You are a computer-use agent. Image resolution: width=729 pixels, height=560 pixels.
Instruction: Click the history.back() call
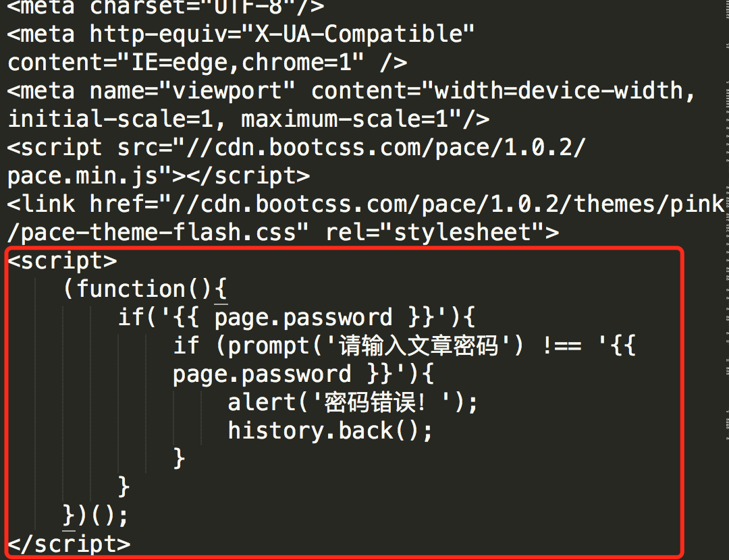point(330,431)
